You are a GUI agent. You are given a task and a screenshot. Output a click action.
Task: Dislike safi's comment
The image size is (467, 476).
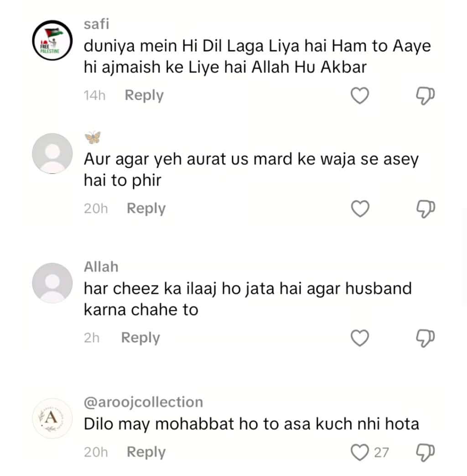click(425, 95)
